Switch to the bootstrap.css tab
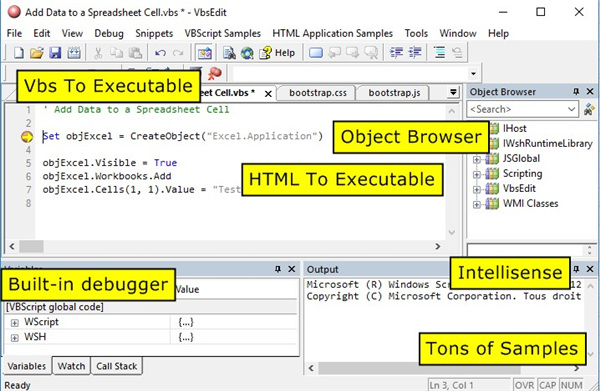 point(318,93)
